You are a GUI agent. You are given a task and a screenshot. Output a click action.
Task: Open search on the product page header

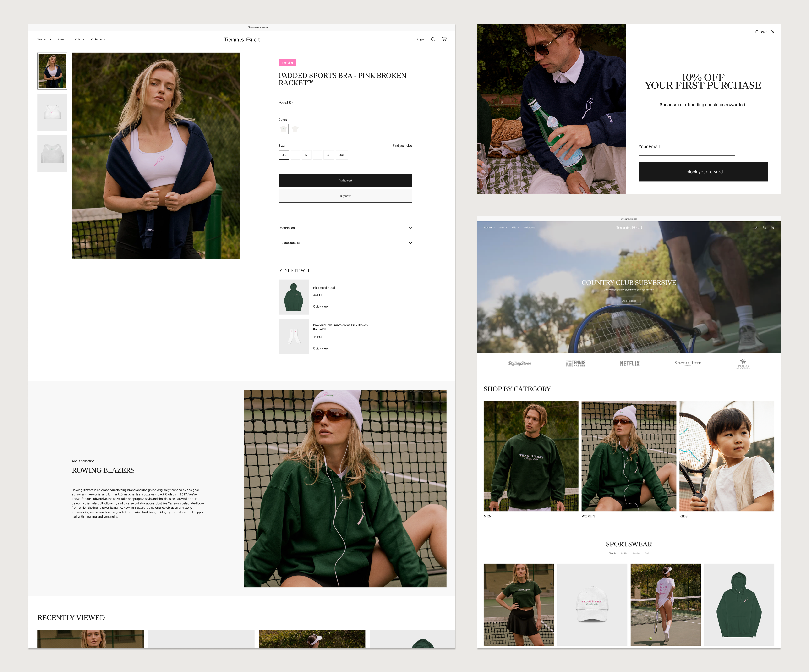pos(433,39)
